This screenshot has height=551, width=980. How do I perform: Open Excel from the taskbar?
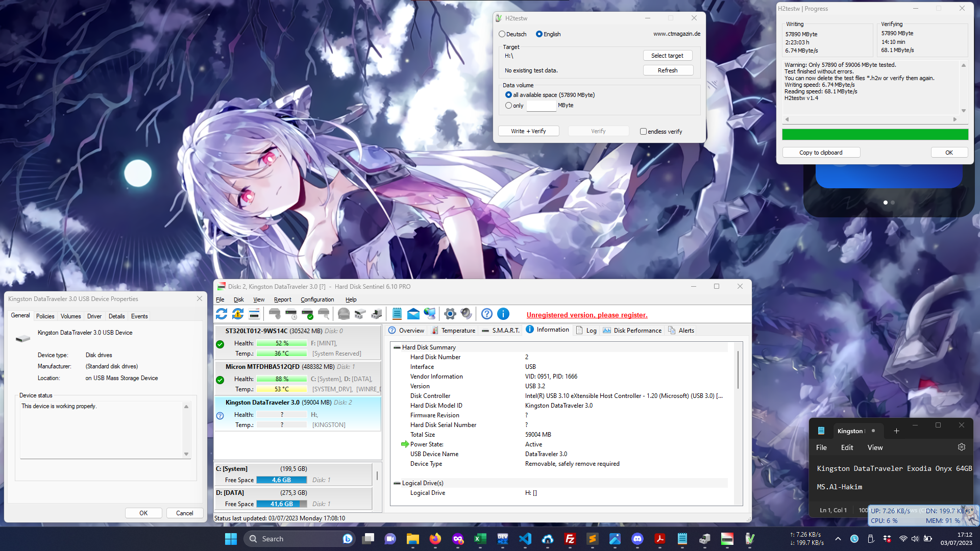click(x=480, y=539)
